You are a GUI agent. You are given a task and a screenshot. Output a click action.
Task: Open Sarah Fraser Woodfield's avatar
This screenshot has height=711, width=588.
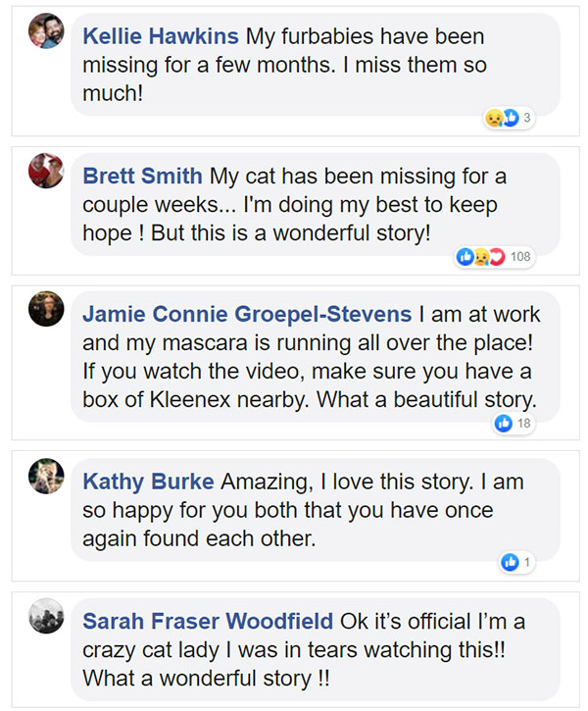point(46,615)
